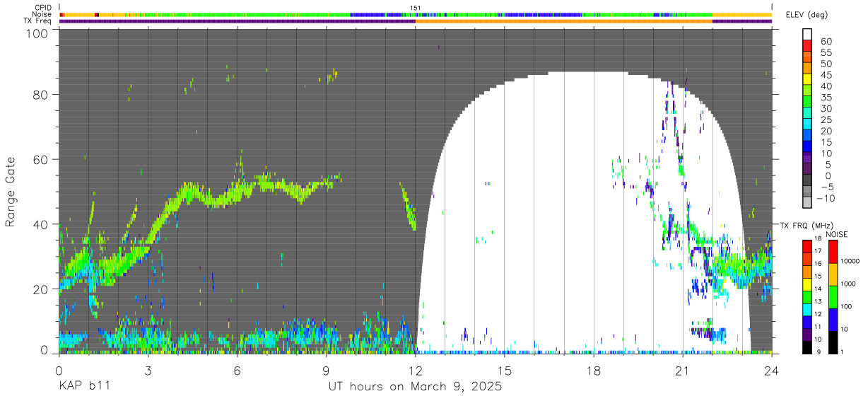
Task: Click the cyan 25–30 elevation colorbar segment
Action: click(x=807, y=114)
